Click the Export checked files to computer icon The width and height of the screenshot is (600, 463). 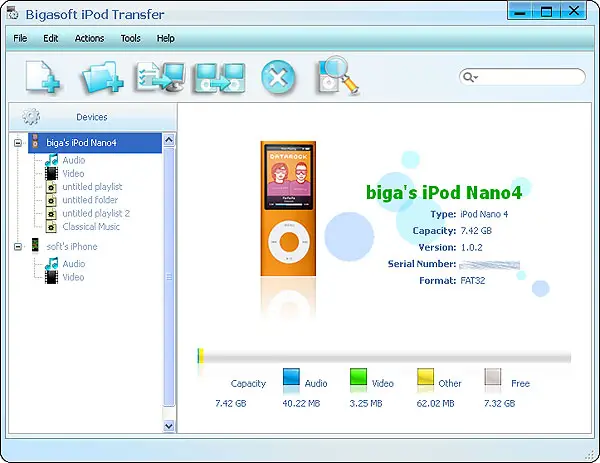160,77
